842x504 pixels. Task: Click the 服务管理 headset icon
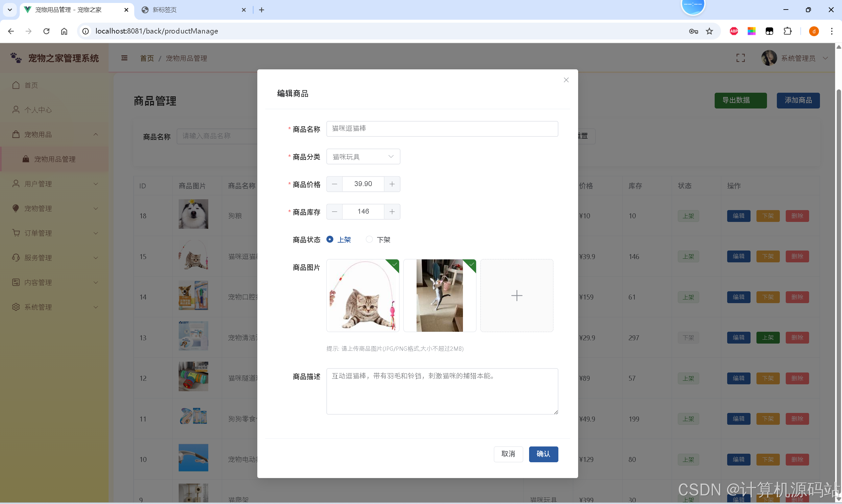tap(16, 257)
